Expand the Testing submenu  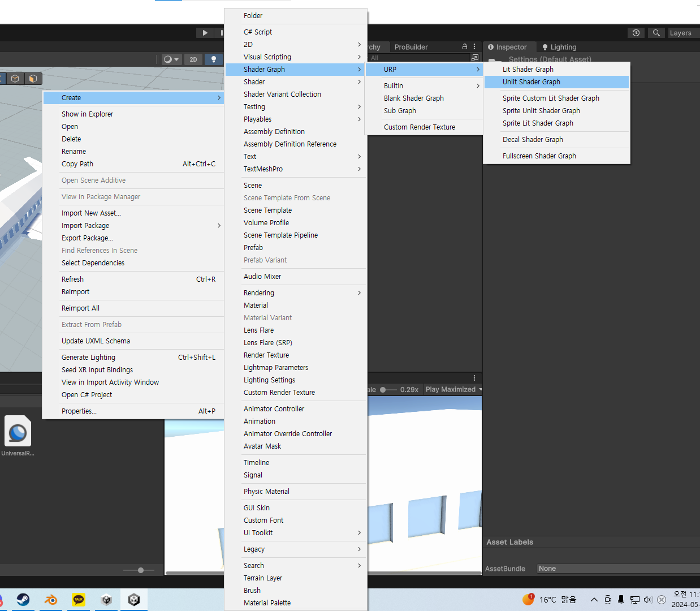coord(296,107)
